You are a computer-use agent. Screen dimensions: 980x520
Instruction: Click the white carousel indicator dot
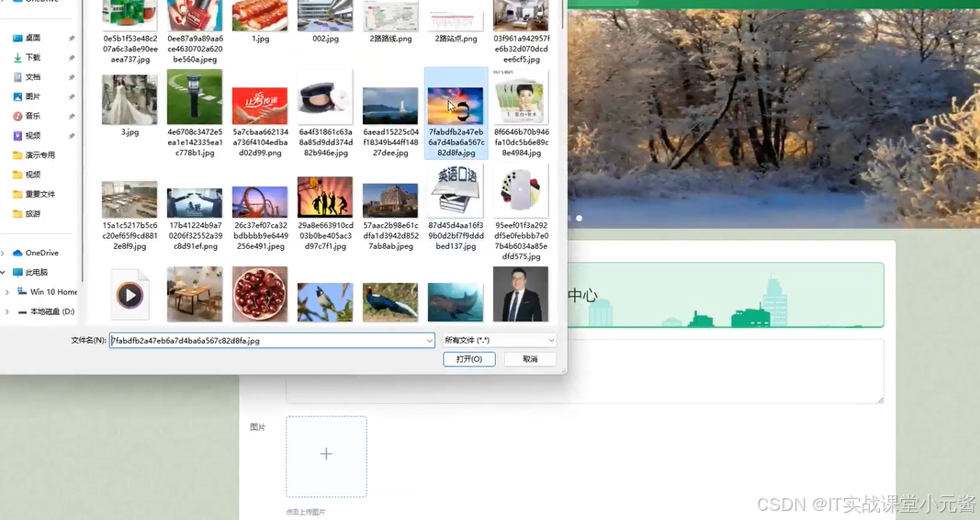tap(580, 218)
